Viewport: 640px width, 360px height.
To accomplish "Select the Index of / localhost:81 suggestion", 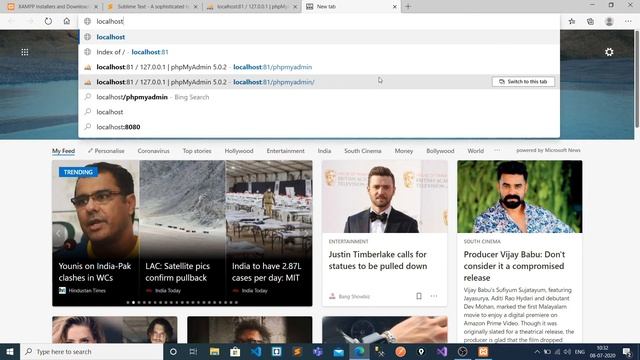I will click(x=319, y=52).
